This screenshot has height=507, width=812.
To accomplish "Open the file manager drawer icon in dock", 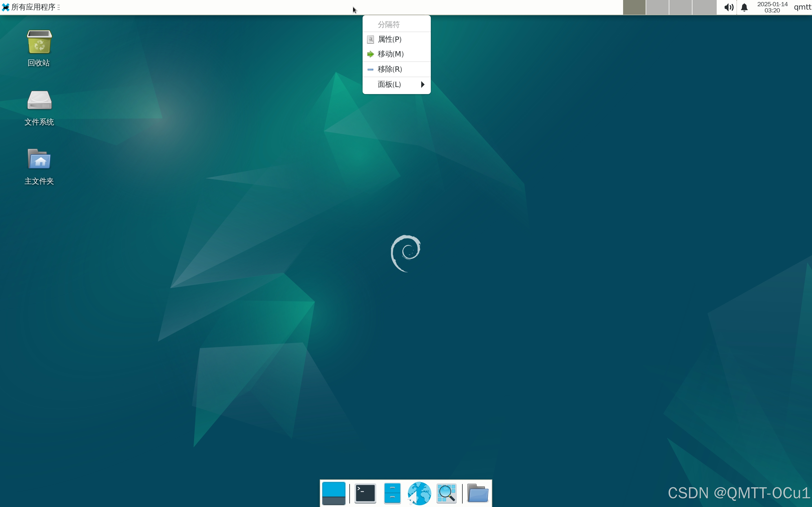I will (x=392, y=493).
